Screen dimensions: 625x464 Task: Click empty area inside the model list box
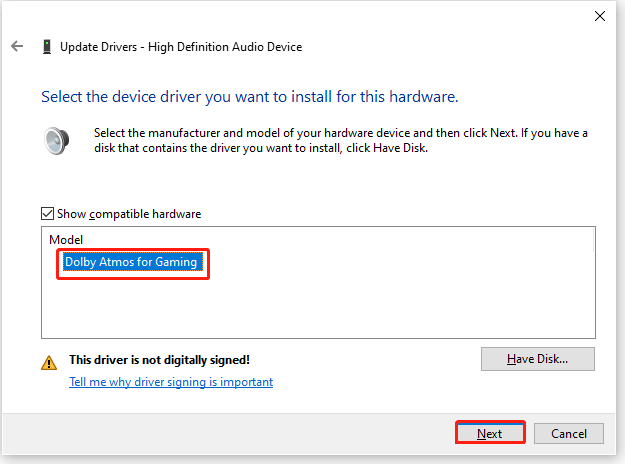tap(318, 307)
